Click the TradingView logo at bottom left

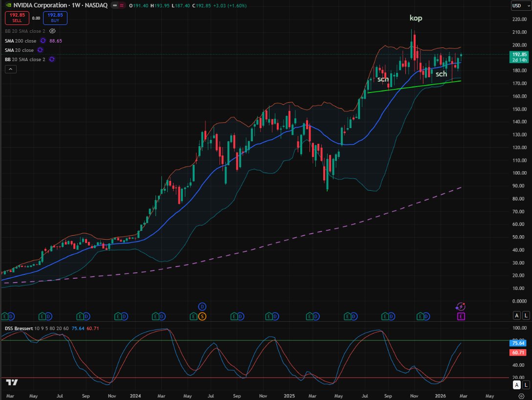point(12,382)
